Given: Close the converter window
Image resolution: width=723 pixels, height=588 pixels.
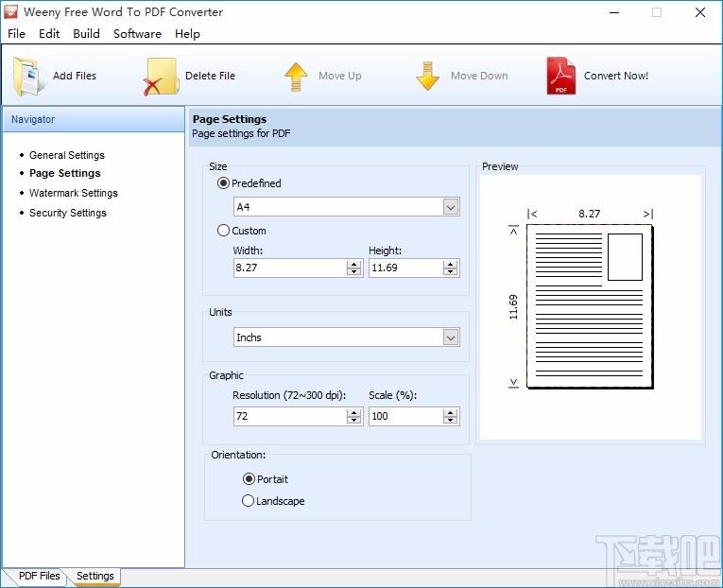Looking at the screenshot, I should click(x=700, y=12).
